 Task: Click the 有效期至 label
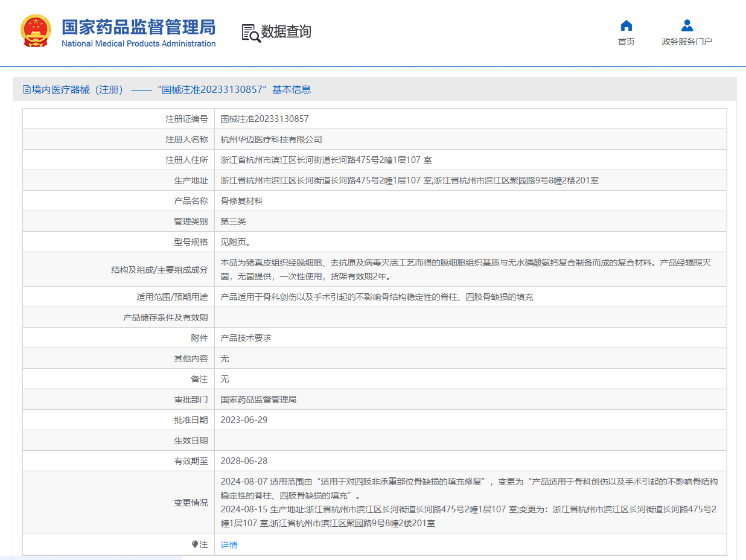(x=191, y=461)
